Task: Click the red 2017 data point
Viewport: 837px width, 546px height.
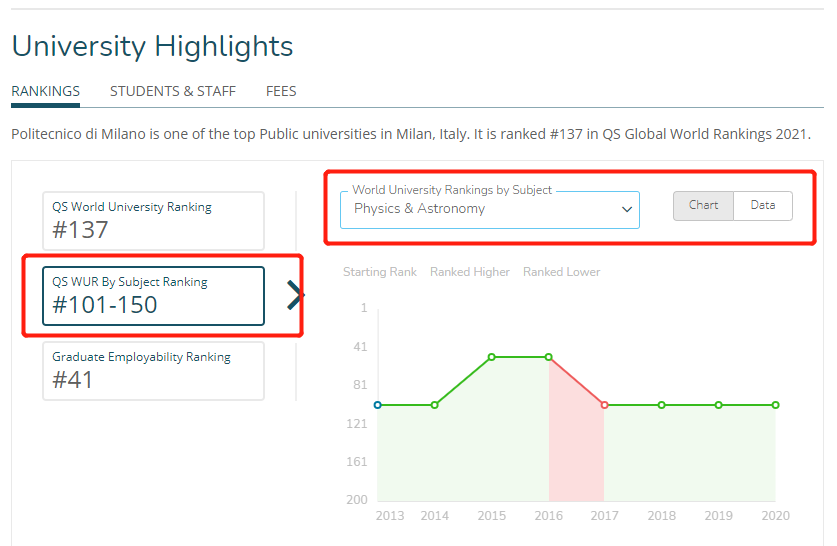Action: click(x=604, y=405)
